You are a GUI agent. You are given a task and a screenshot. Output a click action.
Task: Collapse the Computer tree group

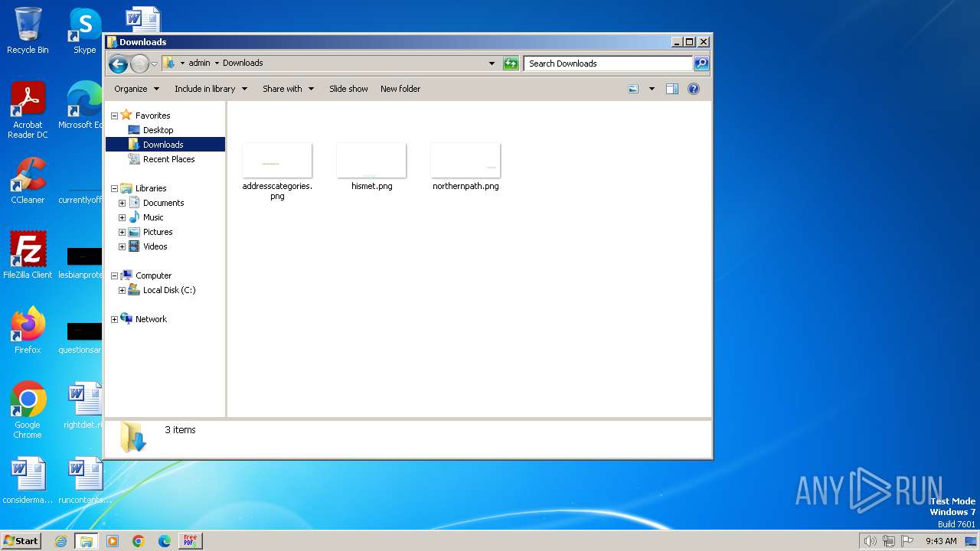tap(114, 275)
